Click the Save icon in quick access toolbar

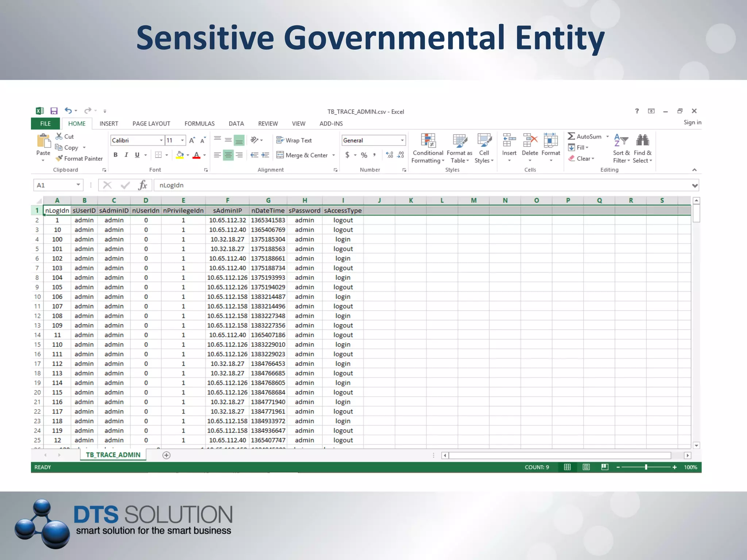click(x=54, y=111)
